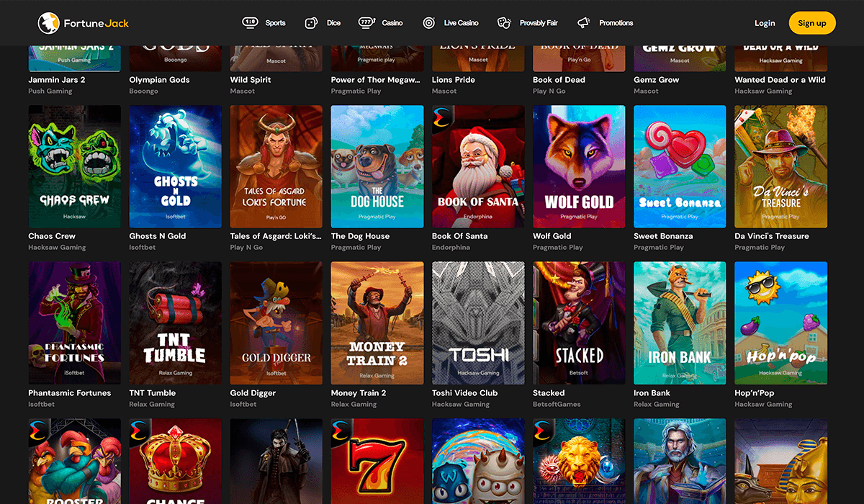This screenshot has height=504, width=864.
Task: Open the rooster game thumbnail
Action: [x=75, y=462]
